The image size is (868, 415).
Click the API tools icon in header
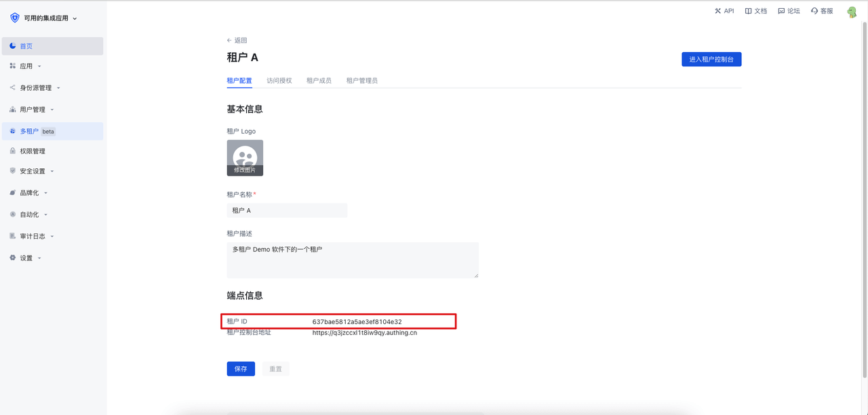717,11
